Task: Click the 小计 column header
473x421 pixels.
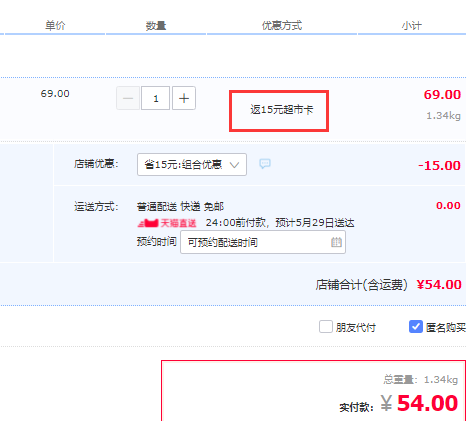Action: [x=412, y=25]
